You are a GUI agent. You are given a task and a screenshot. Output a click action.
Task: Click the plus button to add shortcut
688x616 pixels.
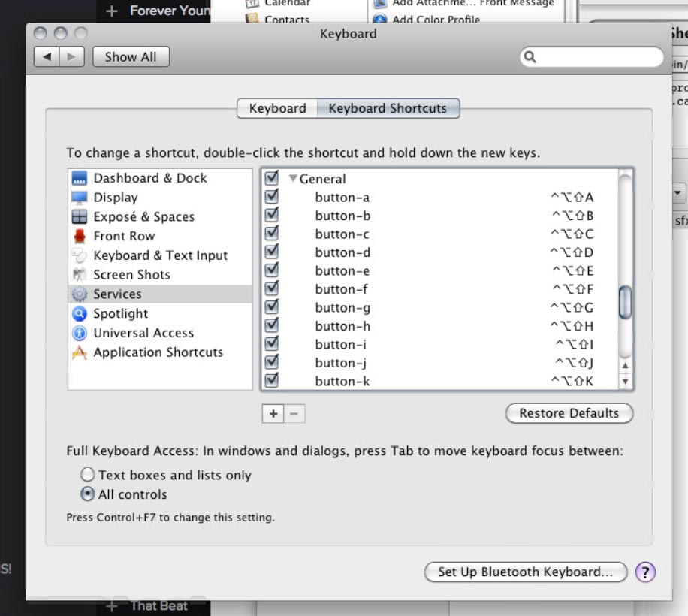coord(273,413)
